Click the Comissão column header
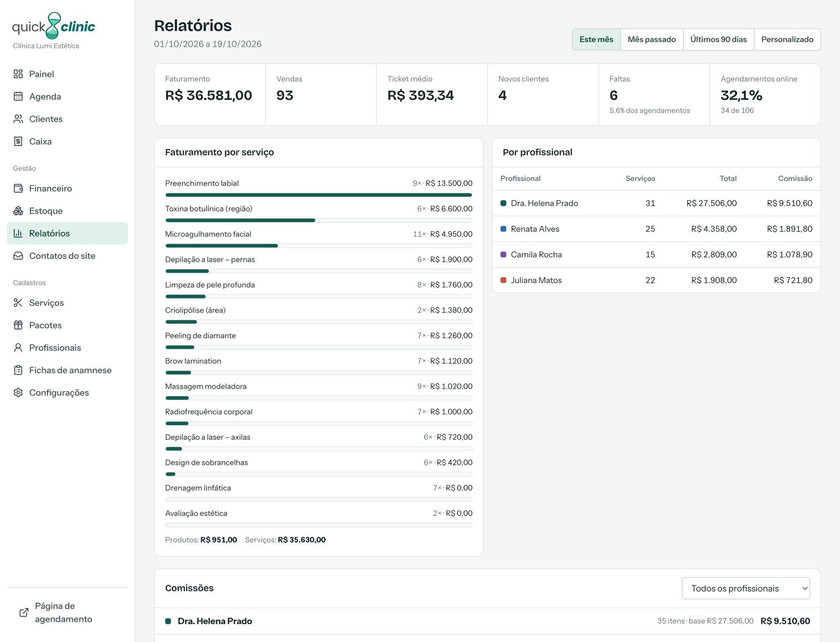Image resolution: width=840 pixels, height=642 pixels. (795, 178)
